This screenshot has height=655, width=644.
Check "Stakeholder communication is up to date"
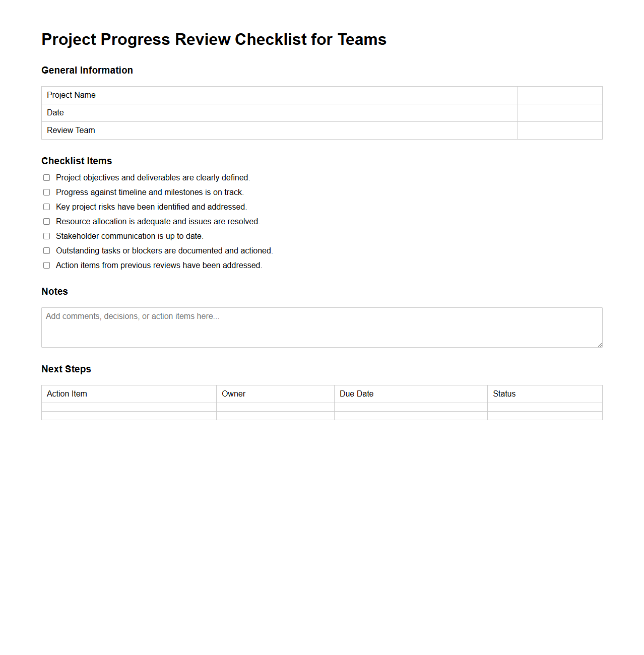point(46,236)
